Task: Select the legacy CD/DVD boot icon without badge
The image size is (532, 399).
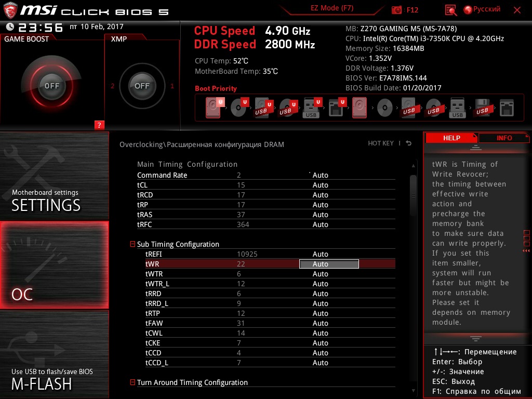Action: click(x=385, y=108)
